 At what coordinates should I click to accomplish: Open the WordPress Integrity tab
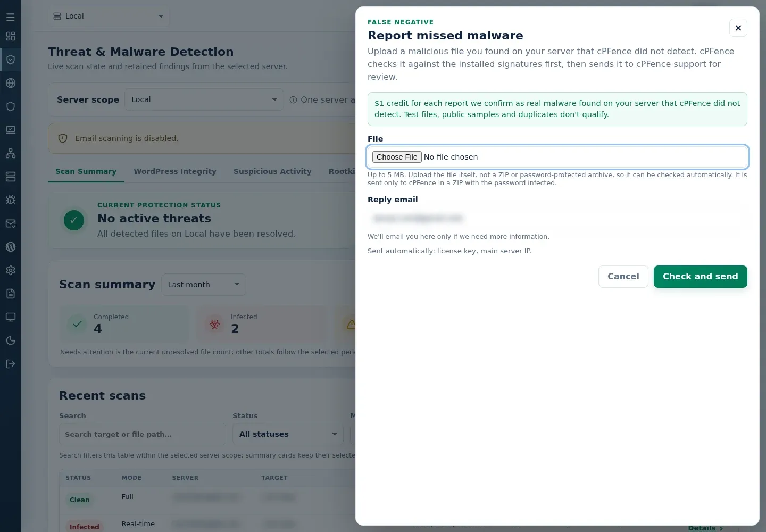coord(175,171)
